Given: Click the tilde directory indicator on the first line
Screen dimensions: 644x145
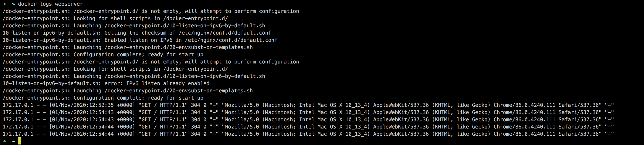Looking at the screenshot, I should tap(13, 4).
